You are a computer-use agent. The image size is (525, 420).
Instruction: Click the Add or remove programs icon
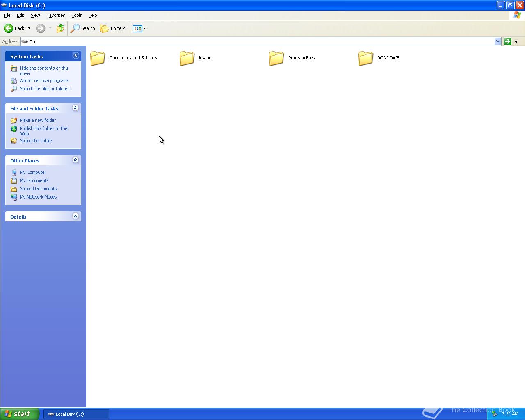coord(14,81)
